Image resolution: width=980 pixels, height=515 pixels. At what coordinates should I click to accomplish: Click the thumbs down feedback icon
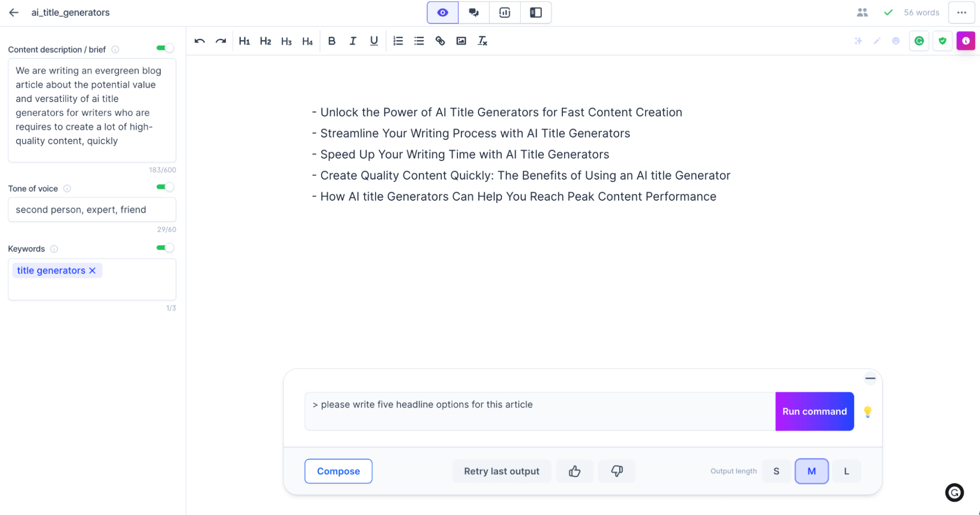pos(617,471)
